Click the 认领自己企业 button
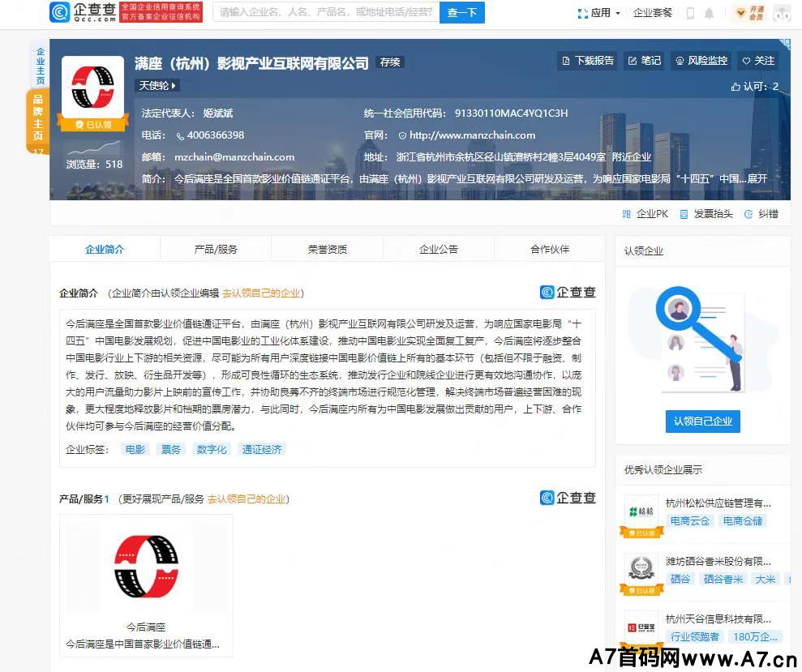802x672 pixels. (x=702, y=422)
